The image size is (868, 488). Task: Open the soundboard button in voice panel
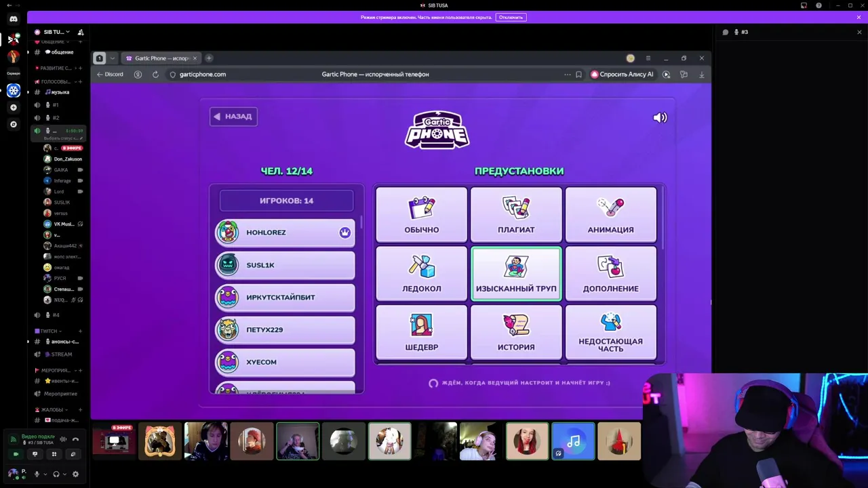click(x=73, y=454)
